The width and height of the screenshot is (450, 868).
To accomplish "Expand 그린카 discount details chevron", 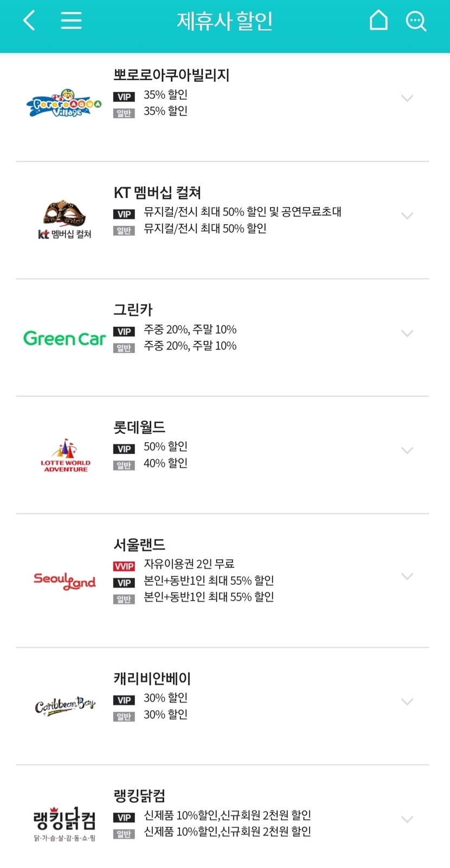I will [x=407, y=333].
